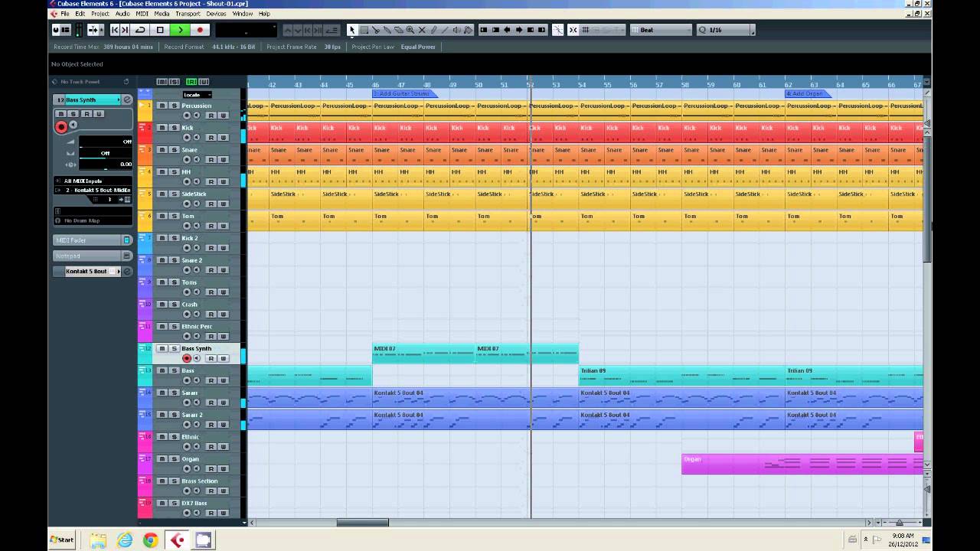
Task: Select the Zoom magnifier tool
Action: tap(410, 30)
